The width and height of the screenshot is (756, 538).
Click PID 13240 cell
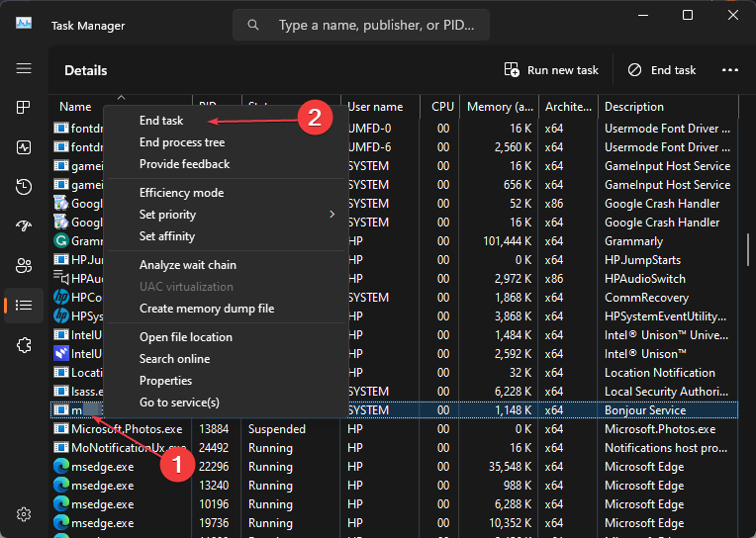(214, 486)
